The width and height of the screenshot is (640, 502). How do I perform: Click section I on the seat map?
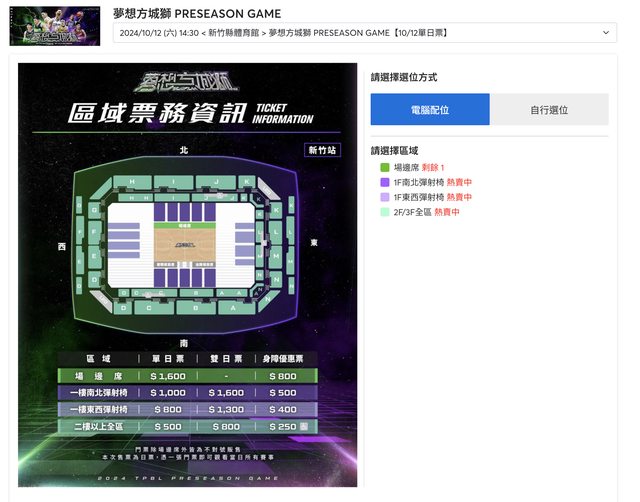coord(175,181)
